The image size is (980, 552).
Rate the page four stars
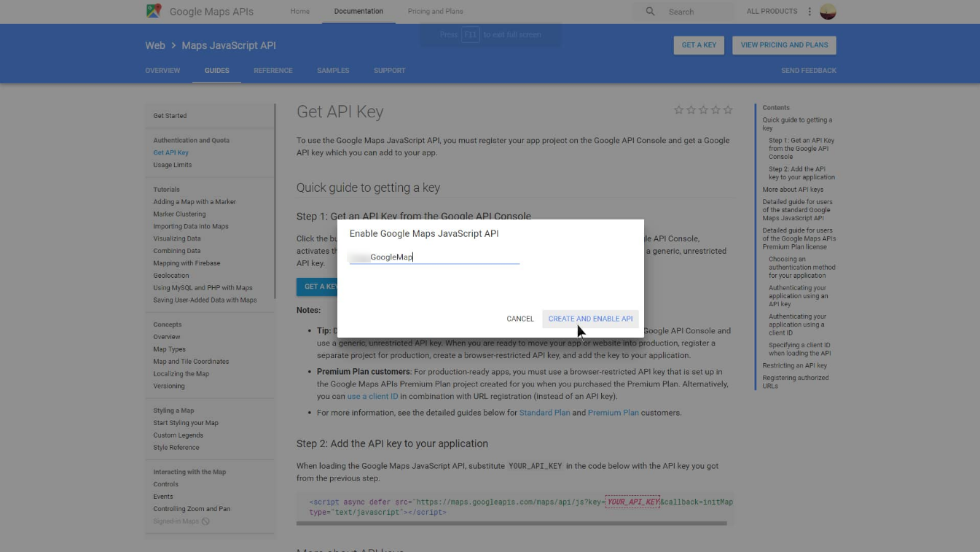(716, 110)
